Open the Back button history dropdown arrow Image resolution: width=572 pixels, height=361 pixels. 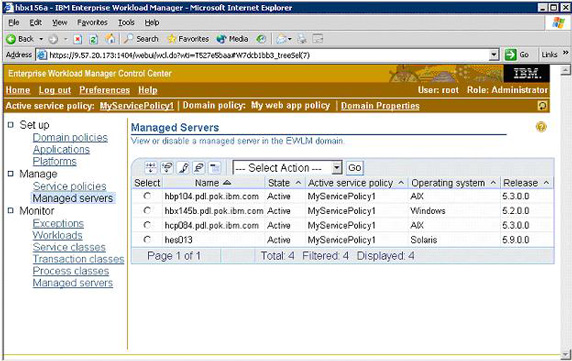click(41, 39)
